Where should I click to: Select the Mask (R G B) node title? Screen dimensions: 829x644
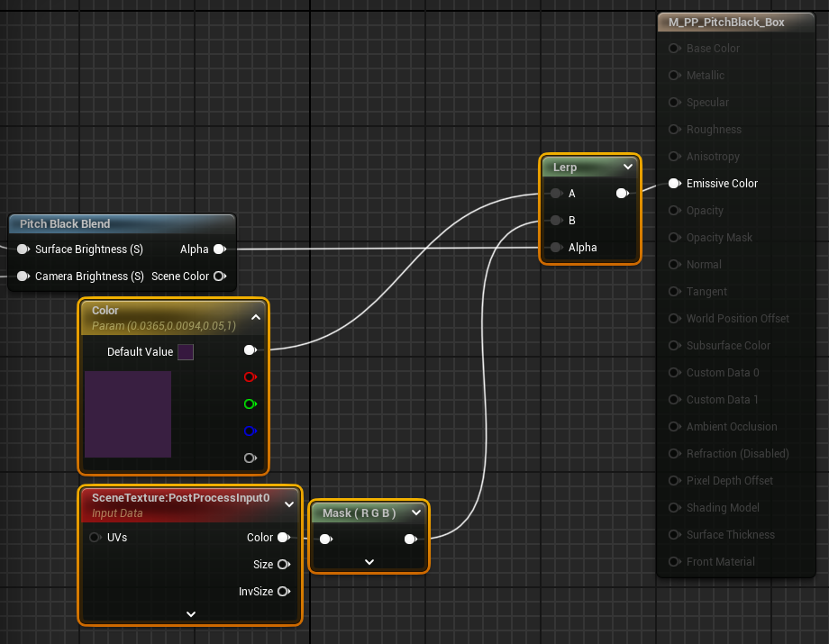(x=359, y=513)
